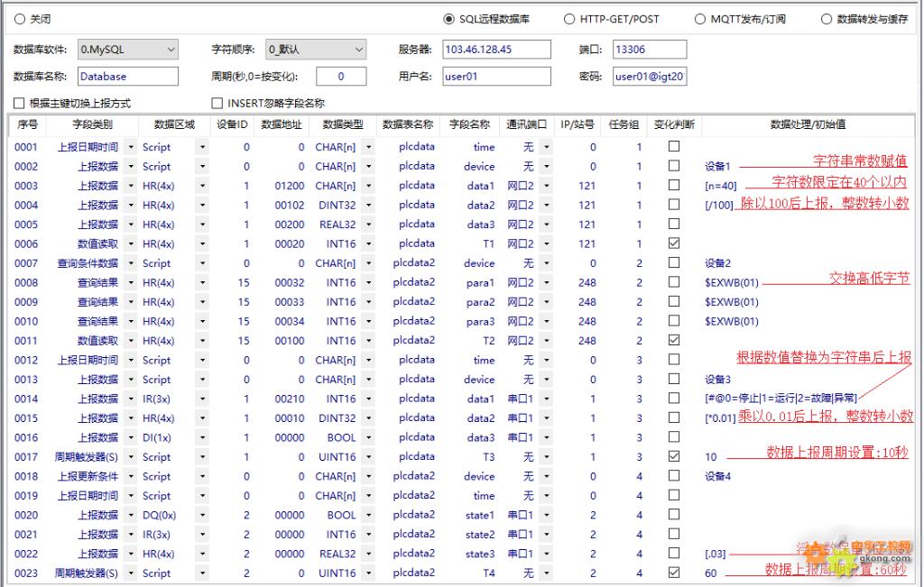
Task: Click $EXWB(01) cell in row 0008
Action: point(731,282)
